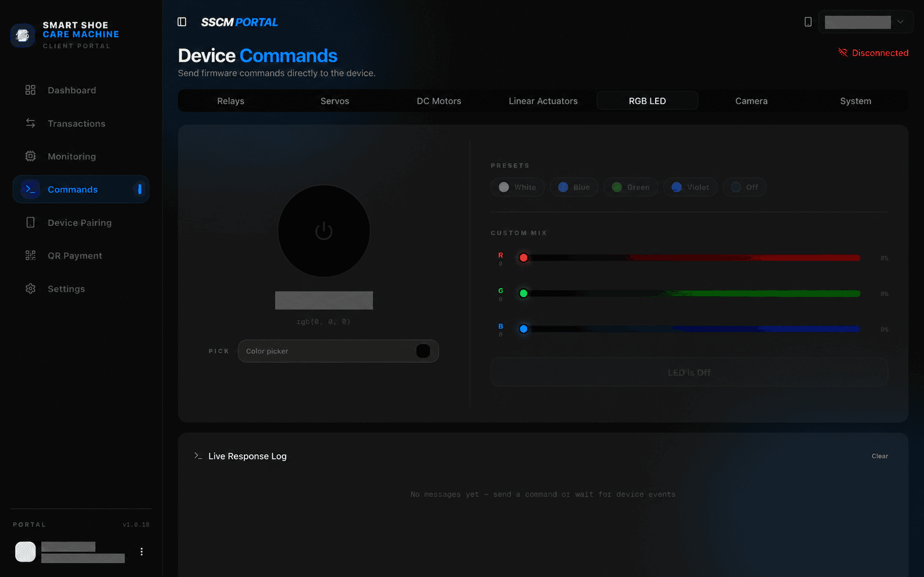Click the device phone icon in header
This screenshot has width=924, height=577.
point(808,22)
